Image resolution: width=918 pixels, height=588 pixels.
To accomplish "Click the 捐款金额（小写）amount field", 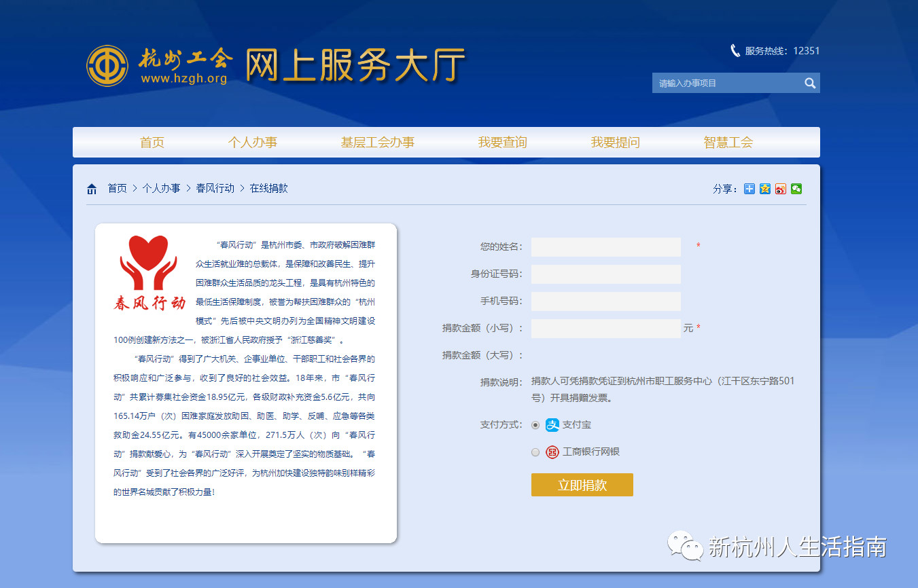I will click(x=605, y=329).
